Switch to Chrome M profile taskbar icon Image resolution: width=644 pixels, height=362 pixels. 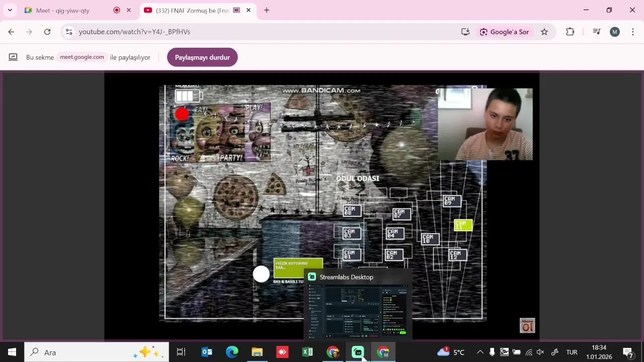pos(383,352)
